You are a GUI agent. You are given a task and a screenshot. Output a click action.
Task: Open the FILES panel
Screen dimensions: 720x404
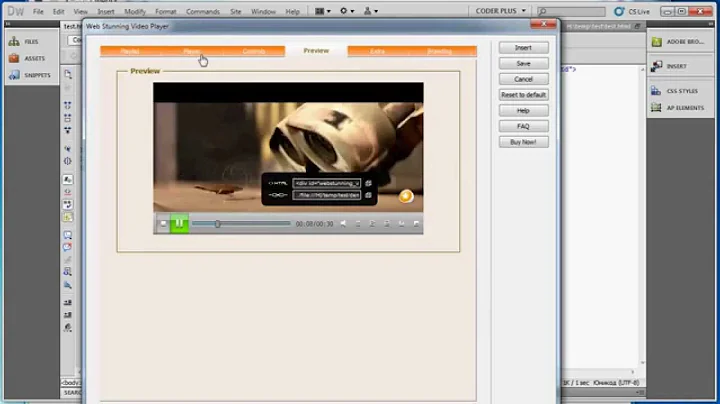[x=23, y=41]
